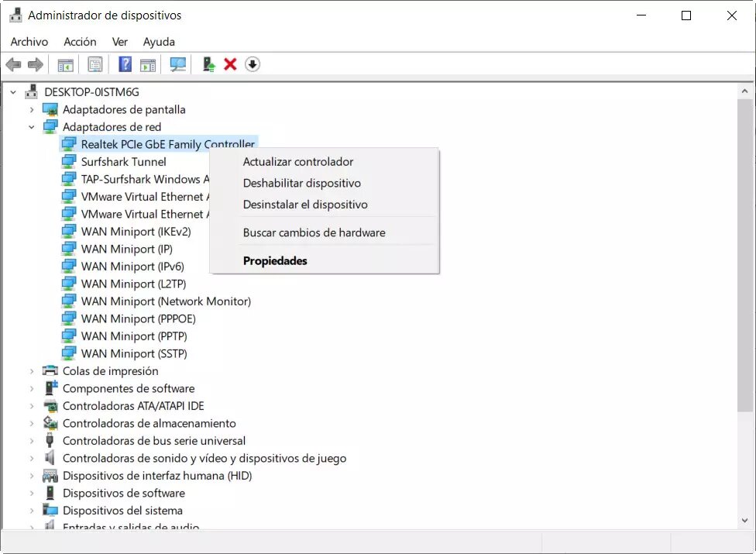Choose Actualizar controlador from context menu
Screen dimensions: 756x554
tap(298, 162)
